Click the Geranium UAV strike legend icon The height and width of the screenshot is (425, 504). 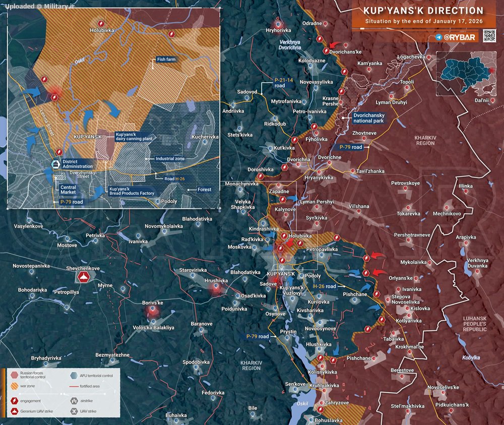(15, 411)
